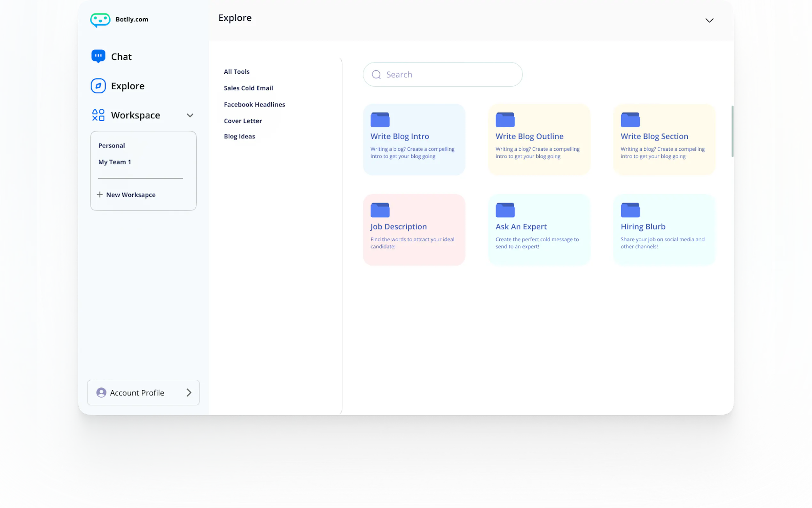Click into the Search input field
Image resolution: width=812 pixels, height=508 pixels.
[450, 75]
